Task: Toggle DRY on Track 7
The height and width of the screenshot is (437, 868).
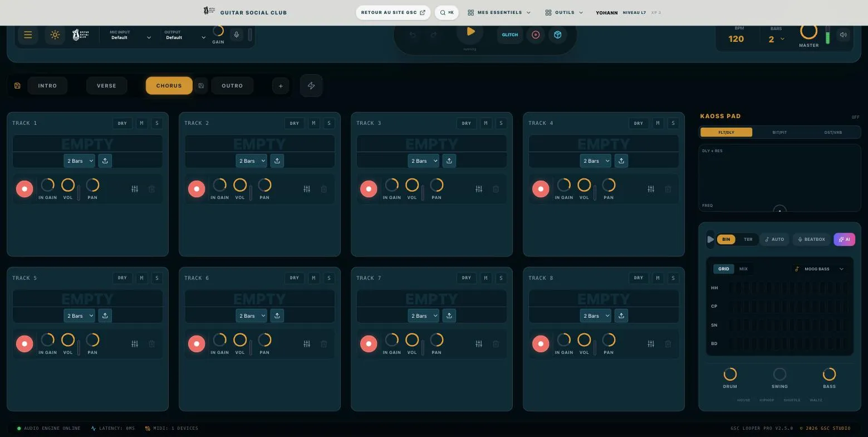Action: [466, 278]
